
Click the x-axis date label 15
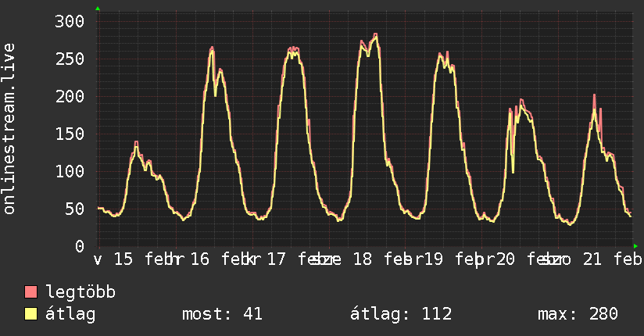[x=123, y=259]
